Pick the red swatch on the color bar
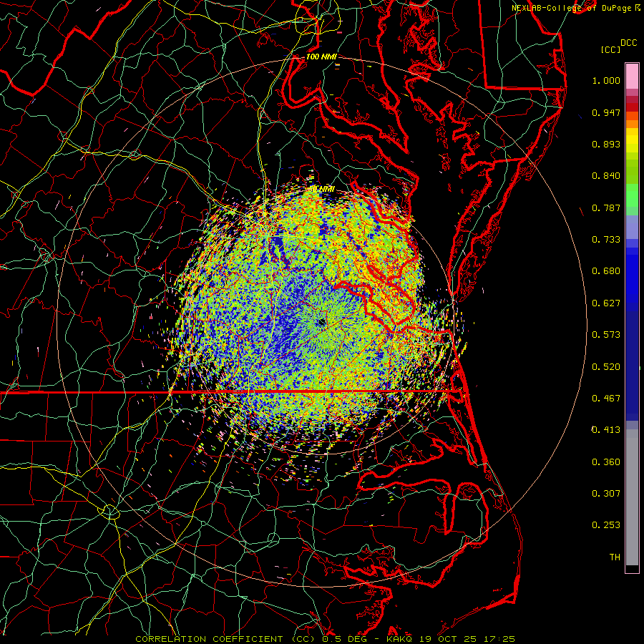644x644 pixels. pos(632,107)
